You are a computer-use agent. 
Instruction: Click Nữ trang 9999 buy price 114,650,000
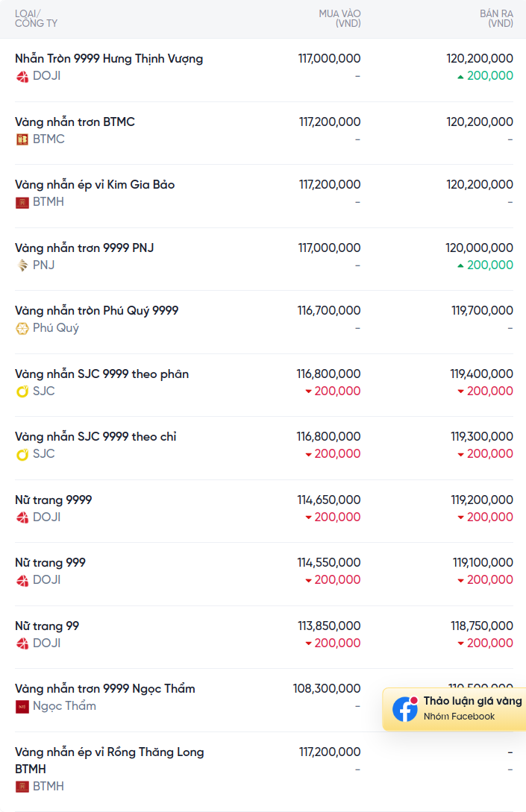click(x=329, y=500)
